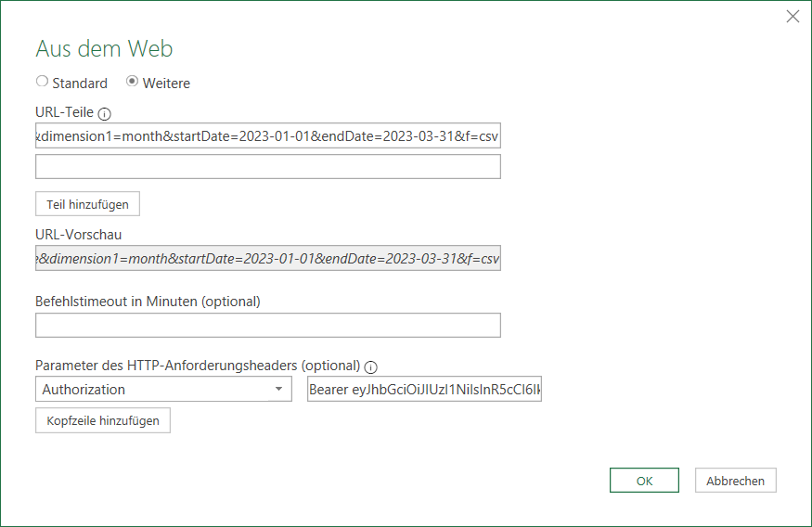Click the info icon next to URL-Teile
This screenshot has width=812, height=527.
[x=104, y=114]
